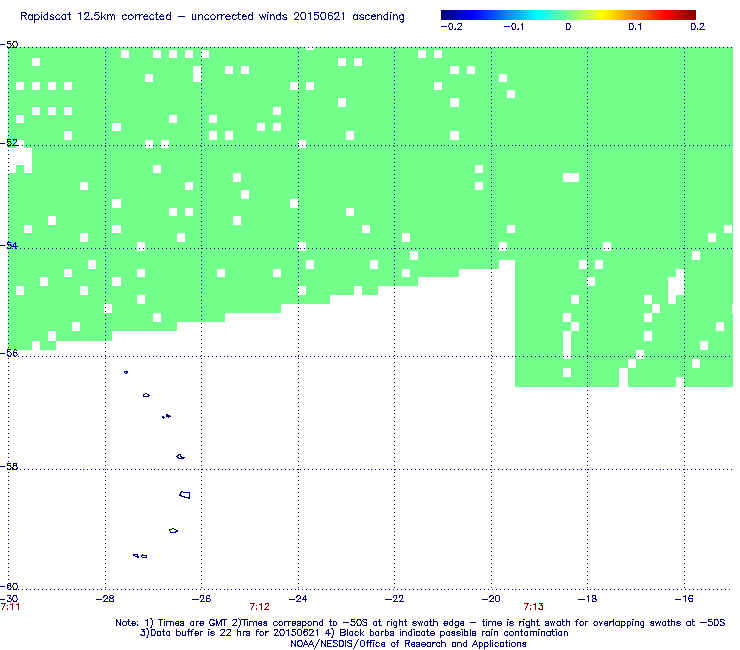Click the word 'ascending' in the title
740x650 pixels.
[378, 17]
